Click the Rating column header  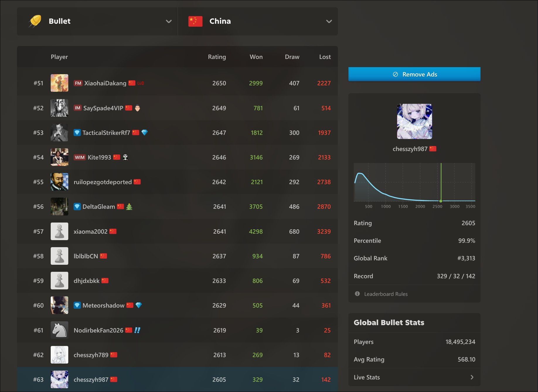pyautogui.click(x=217, y=57)
